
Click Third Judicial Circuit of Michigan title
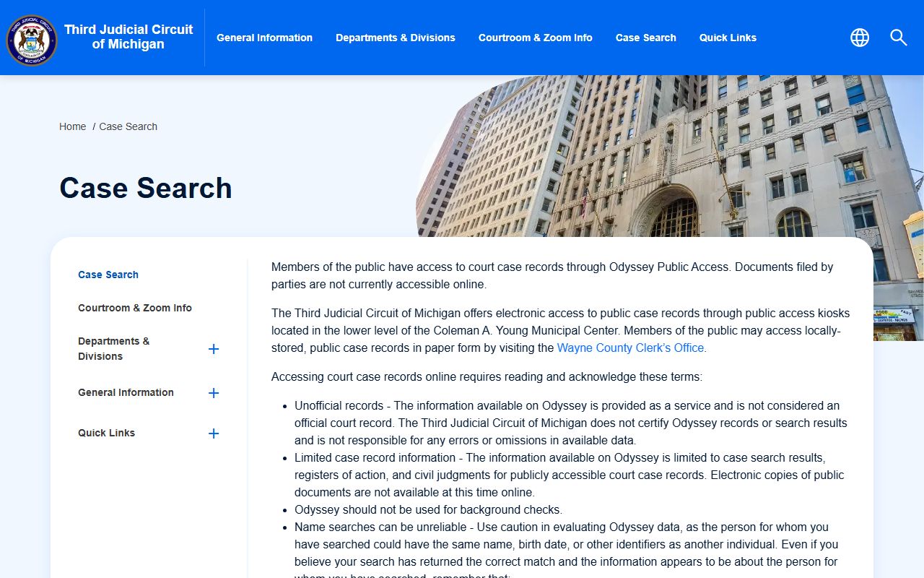pyautogui.click(x=128, y=37)
